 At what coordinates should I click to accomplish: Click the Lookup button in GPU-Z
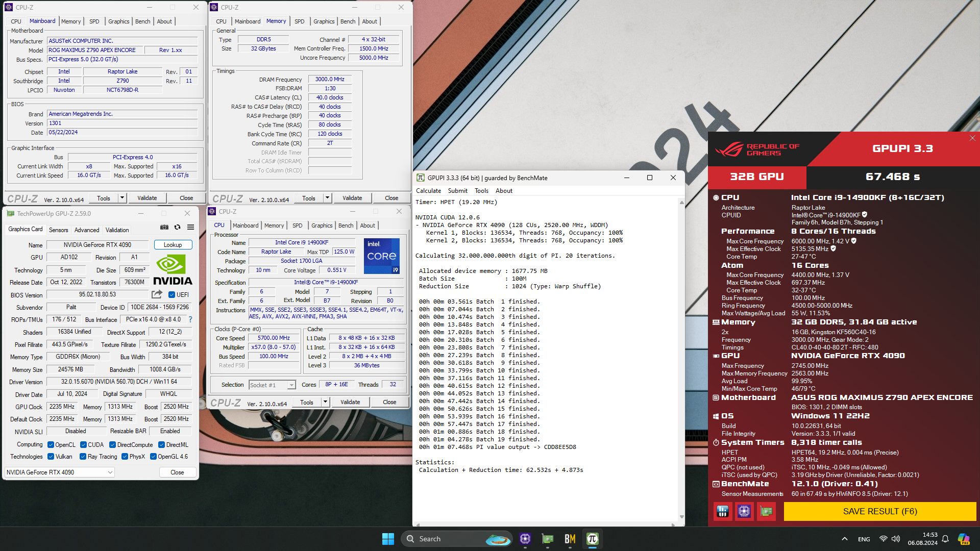[x=173, y=245]
